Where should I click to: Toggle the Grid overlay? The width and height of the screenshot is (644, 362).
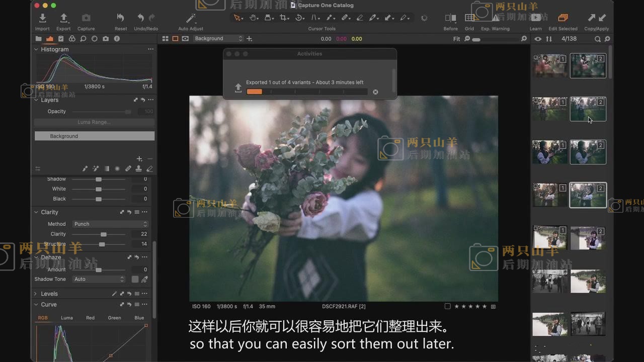[469, 18]
